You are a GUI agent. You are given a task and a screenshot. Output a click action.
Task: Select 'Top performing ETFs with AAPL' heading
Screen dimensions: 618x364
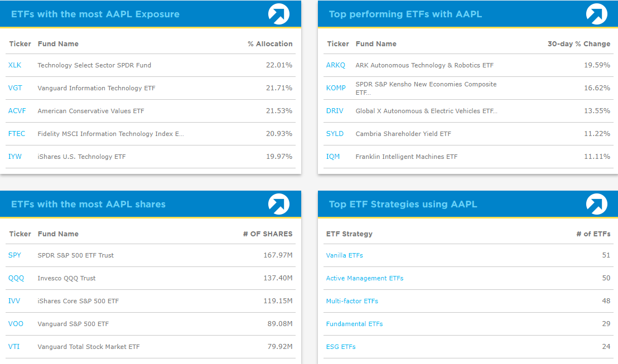pos(405,14)
